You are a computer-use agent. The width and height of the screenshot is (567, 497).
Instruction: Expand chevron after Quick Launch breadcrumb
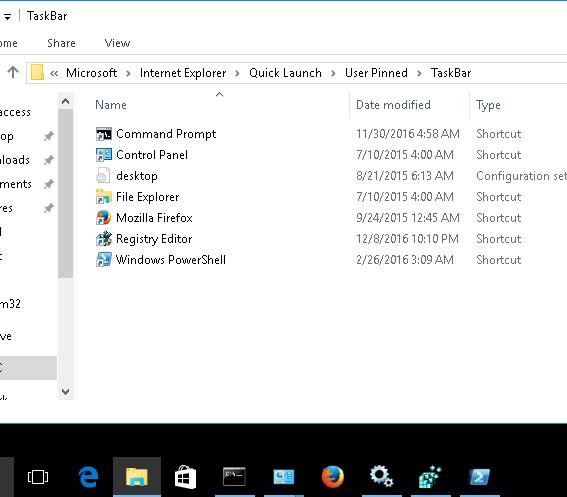[333, 73]
